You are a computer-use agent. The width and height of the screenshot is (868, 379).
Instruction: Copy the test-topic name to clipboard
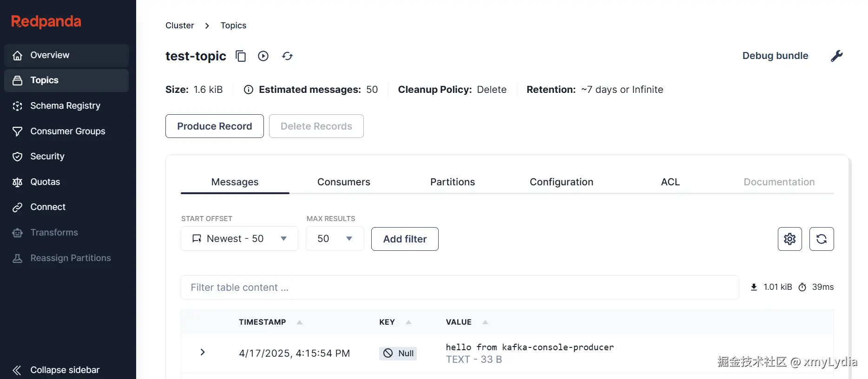tap(241, 56)
